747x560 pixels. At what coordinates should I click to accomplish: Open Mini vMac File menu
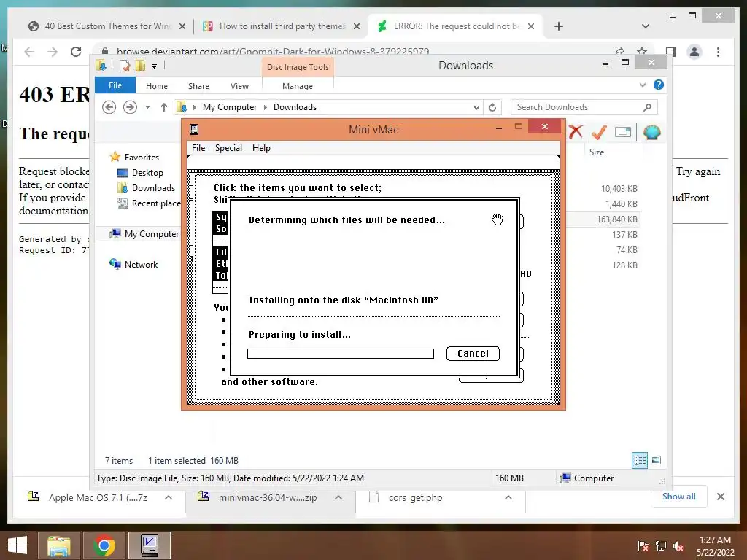coord(198,147)
